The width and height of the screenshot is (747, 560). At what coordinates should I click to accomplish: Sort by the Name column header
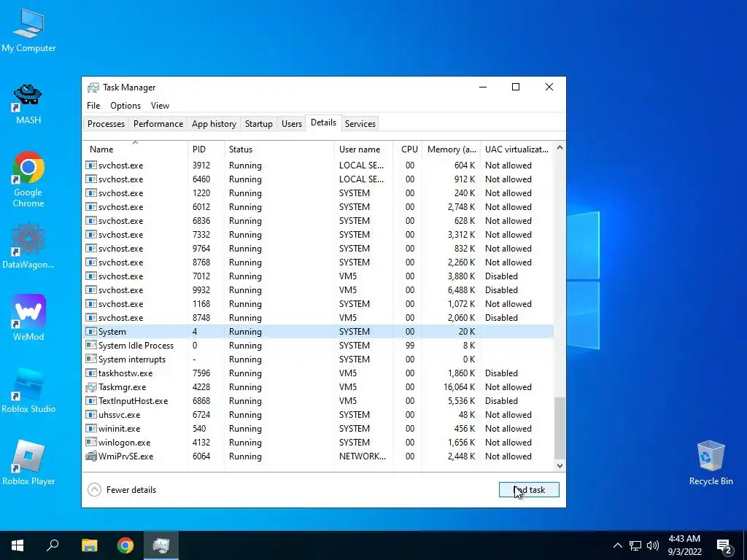point(135,149)
